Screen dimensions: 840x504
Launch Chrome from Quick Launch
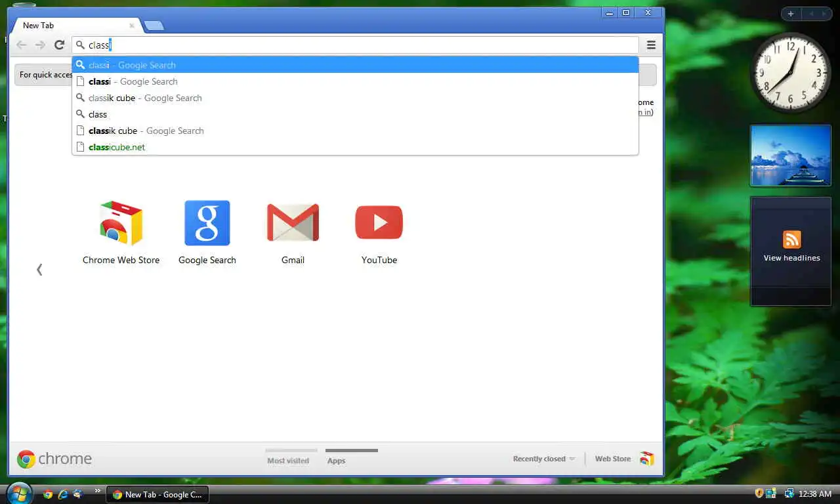[x=47, y=494]
